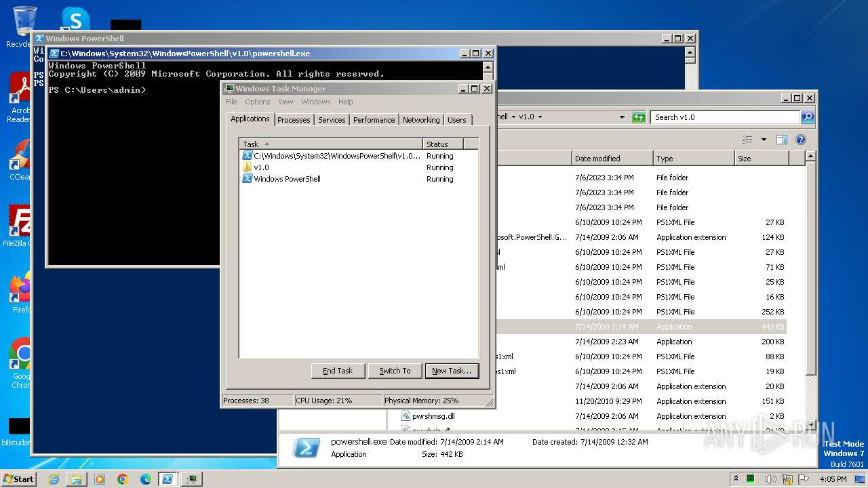This screenshot has width=868, height=488.
Task: Click the Switch To button
Action: point(395,371)
